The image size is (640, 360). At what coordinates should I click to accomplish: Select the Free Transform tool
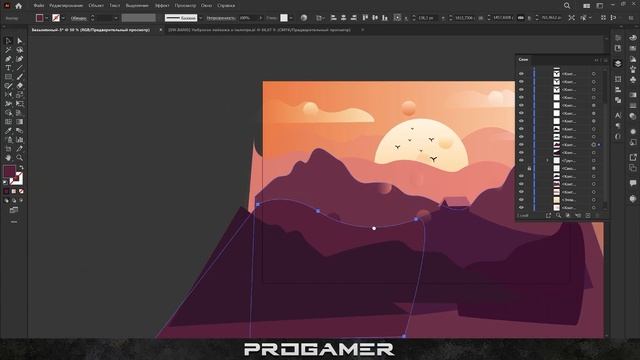[20, 104]
